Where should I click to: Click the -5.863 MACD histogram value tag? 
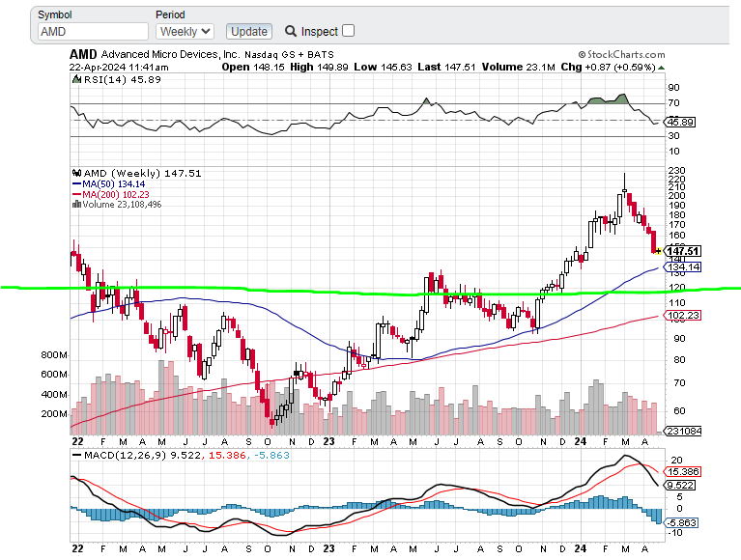coord(681,523)
